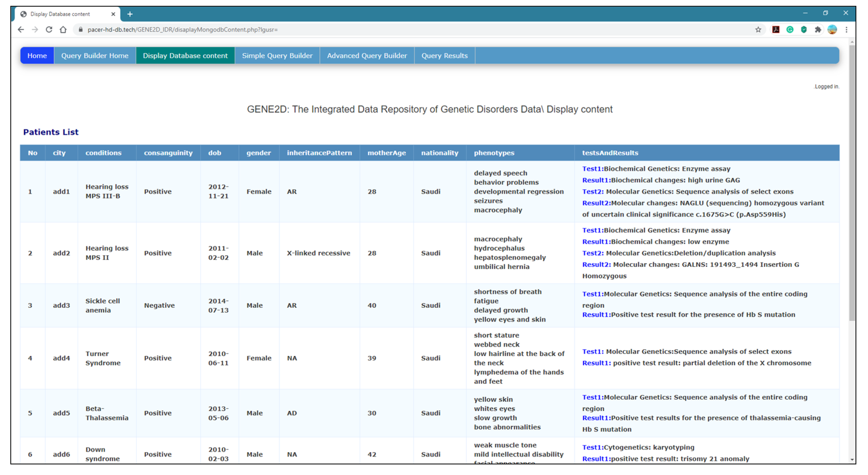Reload the page with refresh icon
Viewport: 868px width, 475px height.
(x=49, y=30)
